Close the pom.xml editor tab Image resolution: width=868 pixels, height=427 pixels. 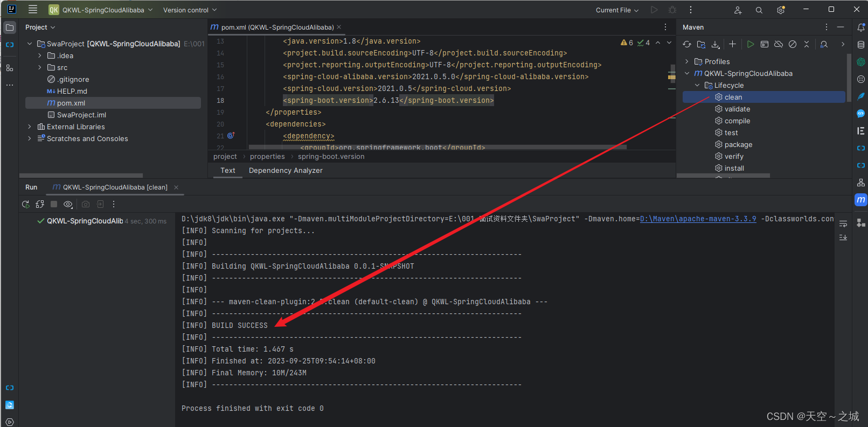pos(339,27)
